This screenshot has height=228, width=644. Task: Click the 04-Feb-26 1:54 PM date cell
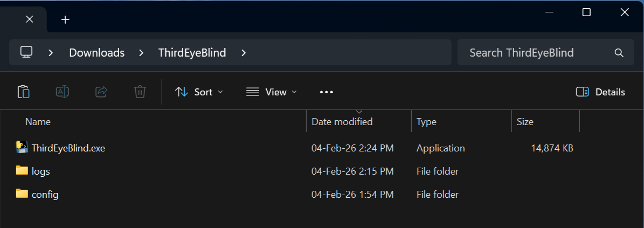pyautogui.click(x=352, y=194)
